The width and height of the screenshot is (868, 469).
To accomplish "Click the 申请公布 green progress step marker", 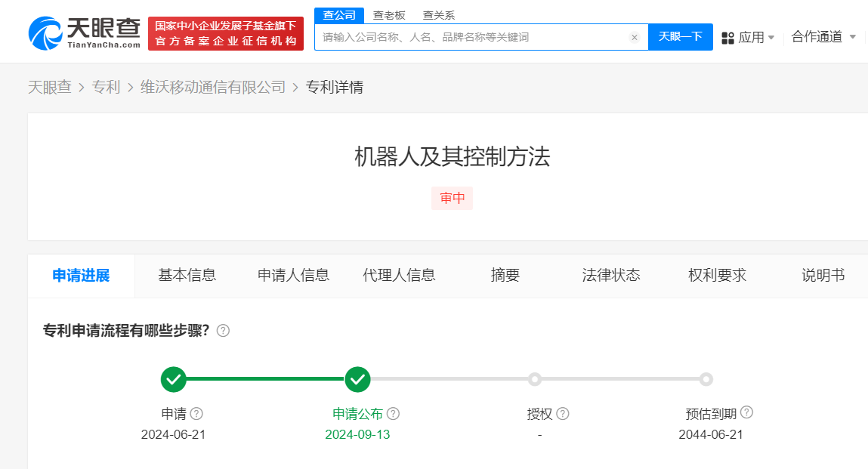I will pos(357,379).
